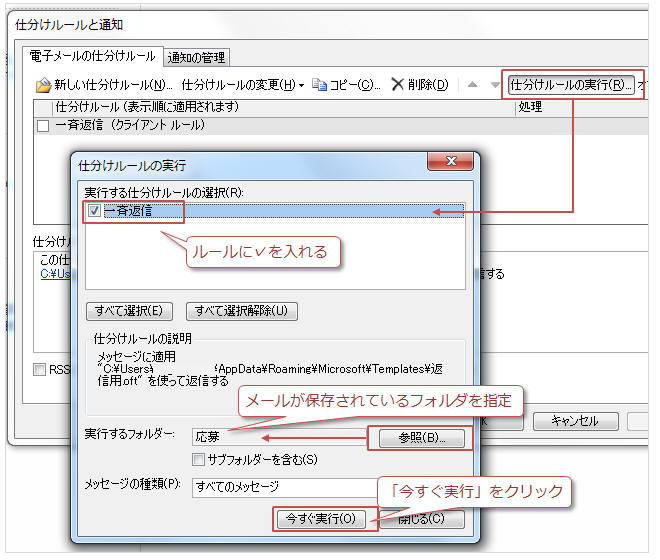Click the delete X icon

pyautogui.click(x=397, y=85)
